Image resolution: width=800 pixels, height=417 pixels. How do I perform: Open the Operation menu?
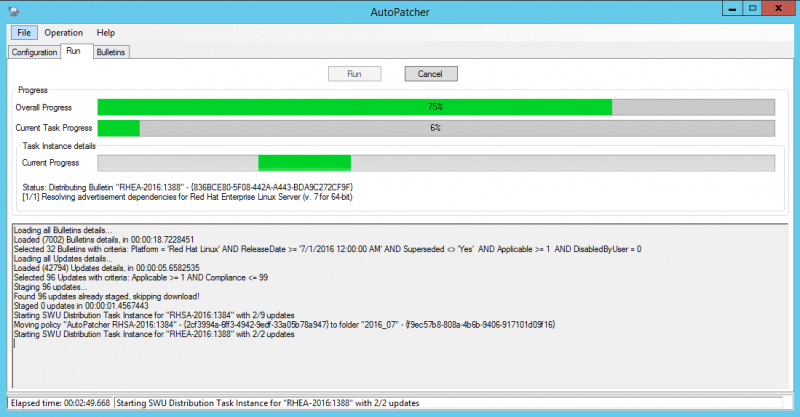click(63, 33)
